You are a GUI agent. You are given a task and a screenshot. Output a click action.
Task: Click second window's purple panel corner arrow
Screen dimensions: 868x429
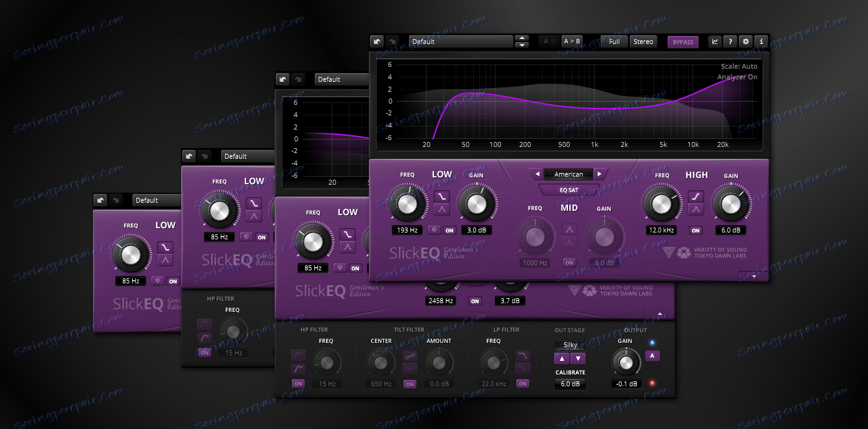pyautogui.click(x=661, y=314)
